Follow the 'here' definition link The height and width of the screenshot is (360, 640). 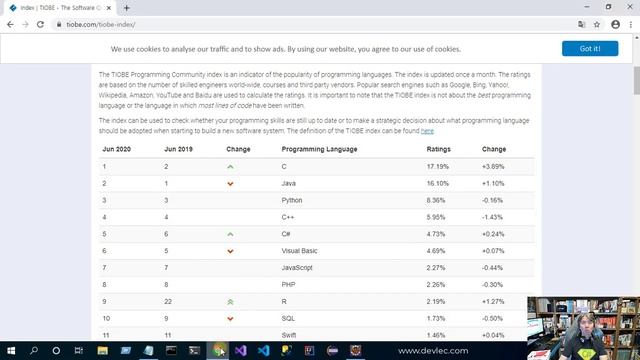pos(427,131)
